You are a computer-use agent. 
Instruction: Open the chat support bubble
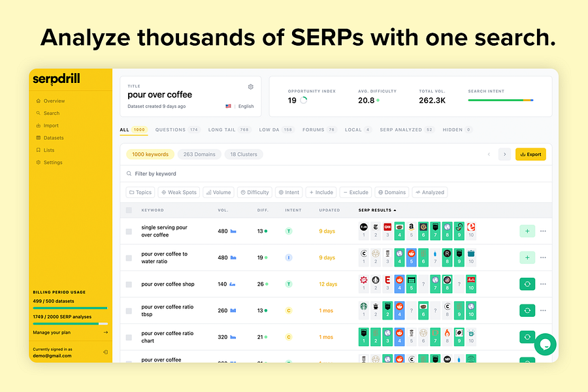(x=546, y=344)
